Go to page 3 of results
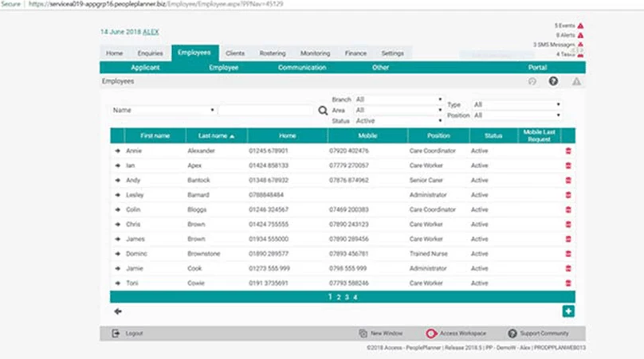Viewport: 644px width, 359px height. pyautogui.click(x=347, y=297)
